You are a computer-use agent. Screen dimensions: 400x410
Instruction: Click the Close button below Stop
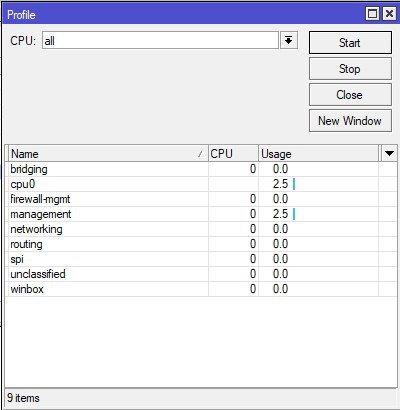click(350, 95)
